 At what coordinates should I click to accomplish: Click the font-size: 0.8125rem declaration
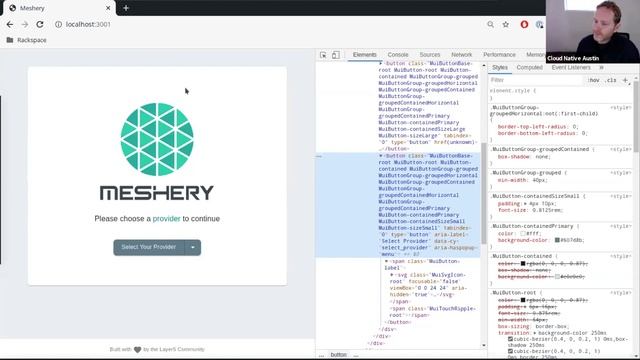point(530,210)
